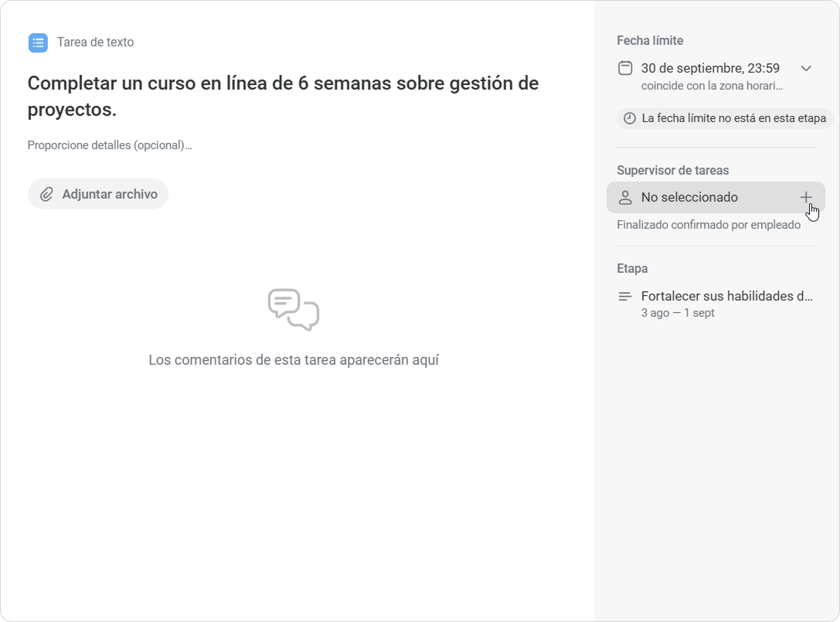Click the lines icon beside the stage name

(625, 296)
